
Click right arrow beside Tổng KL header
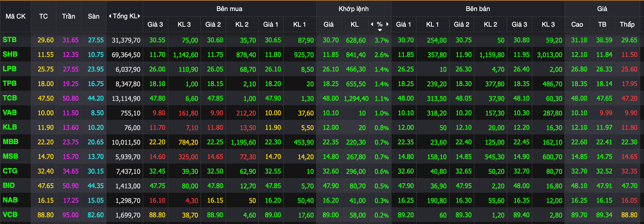click(x=139, y=16)
